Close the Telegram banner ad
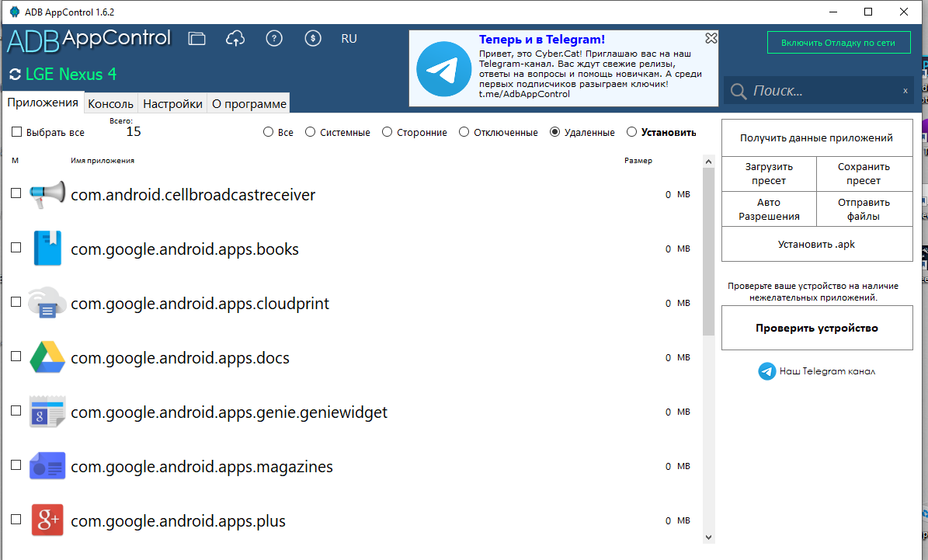This screenshot has width=928, height=560. point(711,38)
